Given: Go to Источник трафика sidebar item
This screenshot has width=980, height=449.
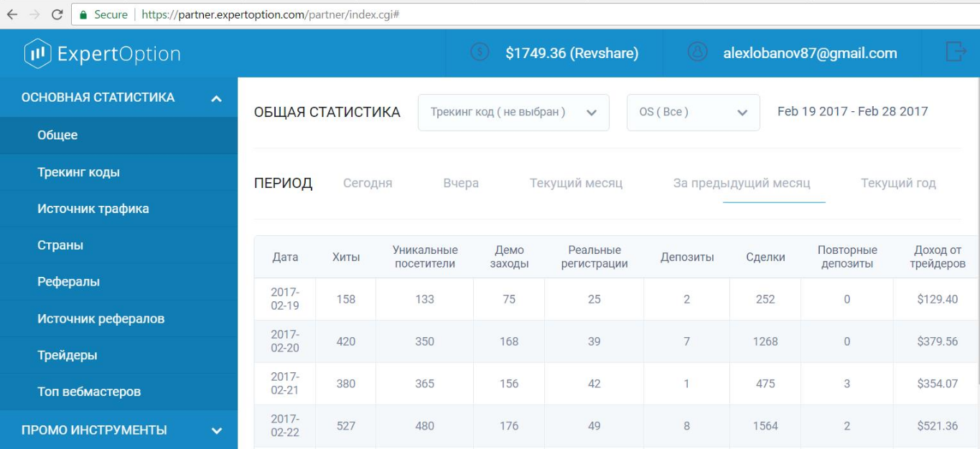Looking at the screenshot, I should (x=93, y=209).
